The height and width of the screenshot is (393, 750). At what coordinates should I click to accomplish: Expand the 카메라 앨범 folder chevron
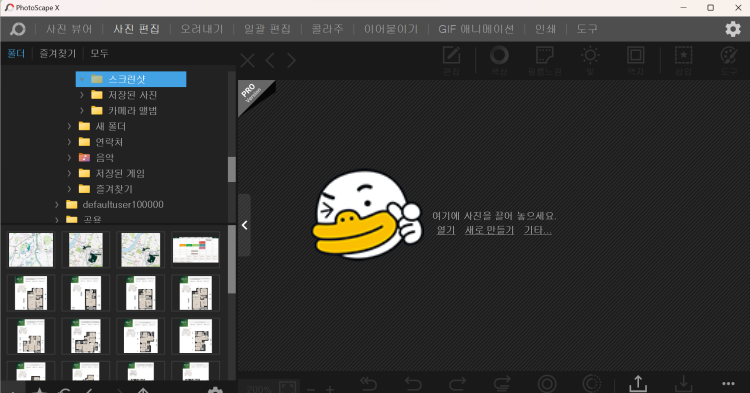[82, 110]
